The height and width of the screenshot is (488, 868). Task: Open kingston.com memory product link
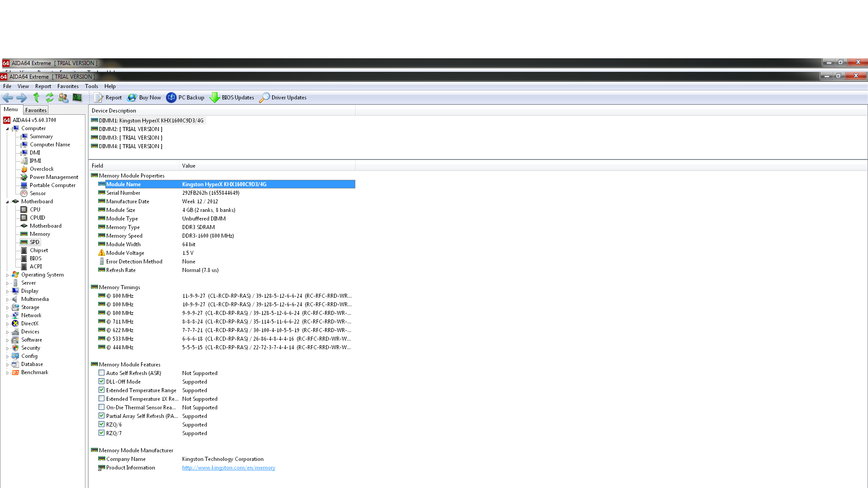228,468
